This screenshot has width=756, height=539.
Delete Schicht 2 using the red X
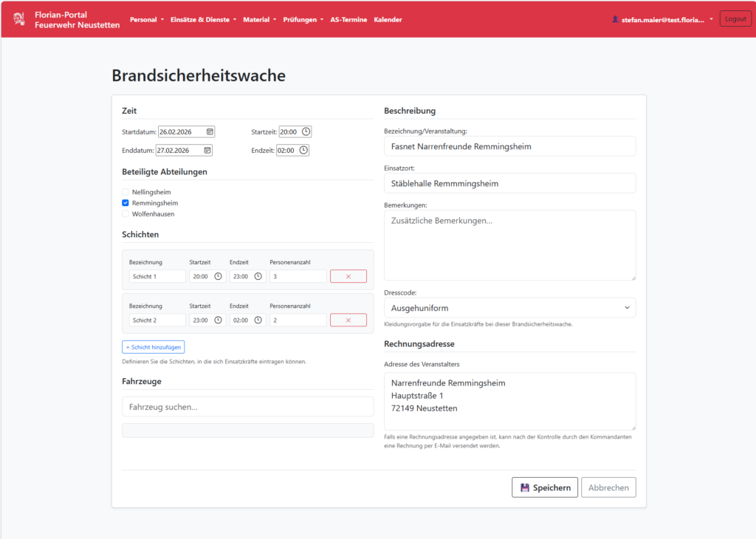(348, 320)
